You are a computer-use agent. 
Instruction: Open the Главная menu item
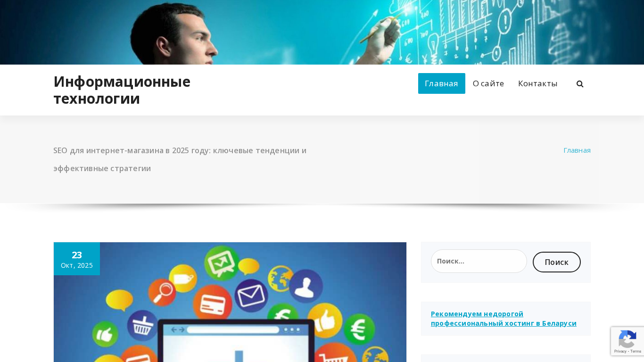441,83
